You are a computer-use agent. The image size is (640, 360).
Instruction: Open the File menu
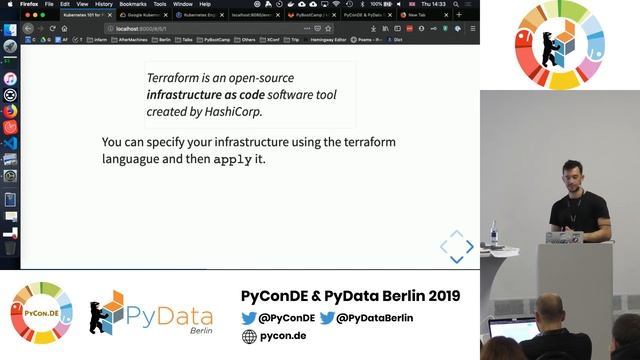pos(49,4)
